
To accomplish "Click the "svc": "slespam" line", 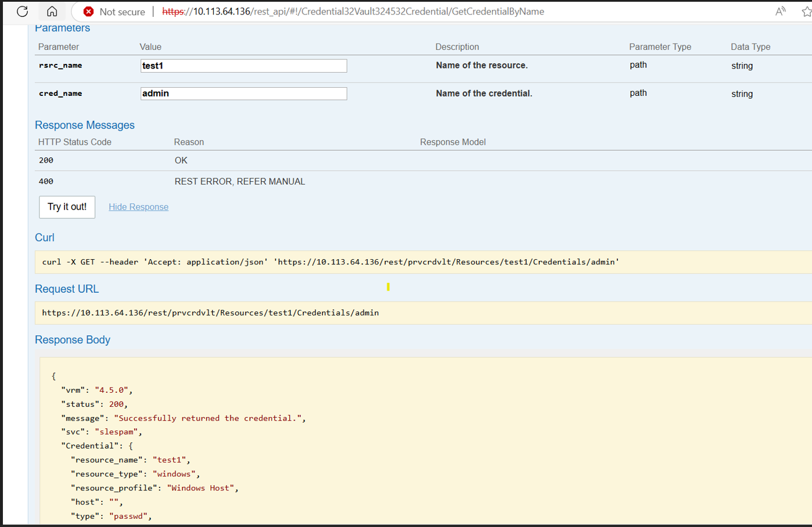I will pyautogui.click(x=102, y=432).
